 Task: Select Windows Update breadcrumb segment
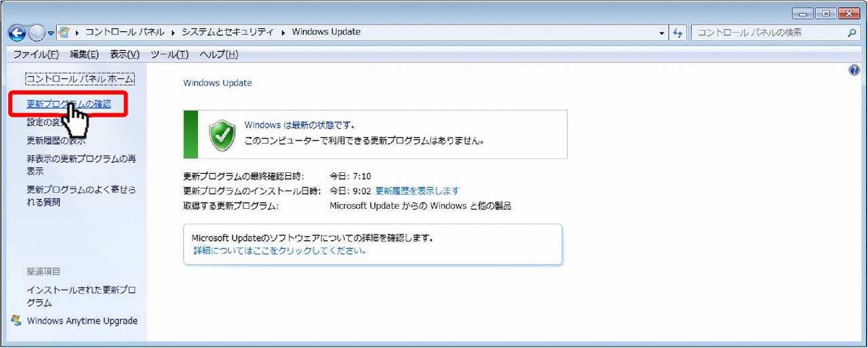click(326, 32)
